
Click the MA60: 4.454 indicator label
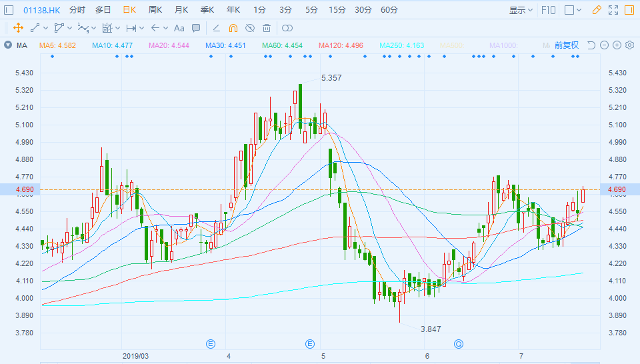[x=283, y=45]
